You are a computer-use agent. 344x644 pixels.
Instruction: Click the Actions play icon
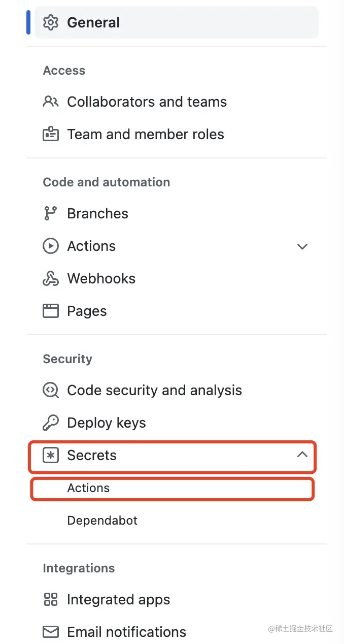tap(51, 246)
